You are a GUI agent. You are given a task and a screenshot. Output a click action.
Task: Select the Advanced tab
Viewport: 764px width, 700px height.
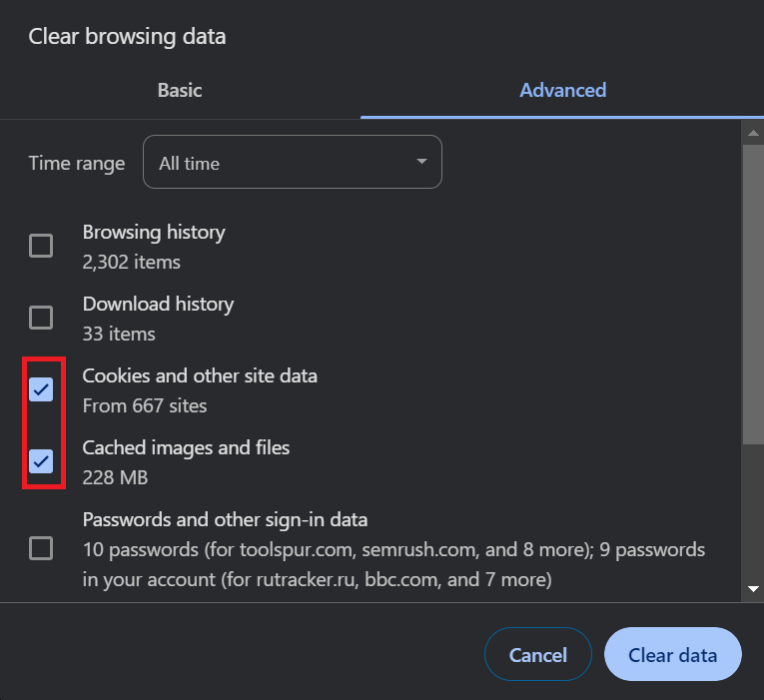click(x=562, y=90)
